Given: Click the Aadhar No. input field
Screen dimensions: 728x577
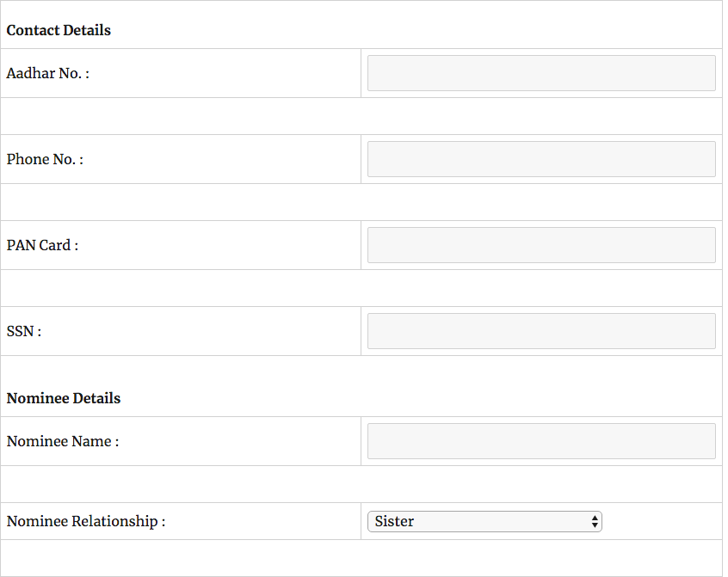Looking at the screenshot, I should [x=541, y=73].
